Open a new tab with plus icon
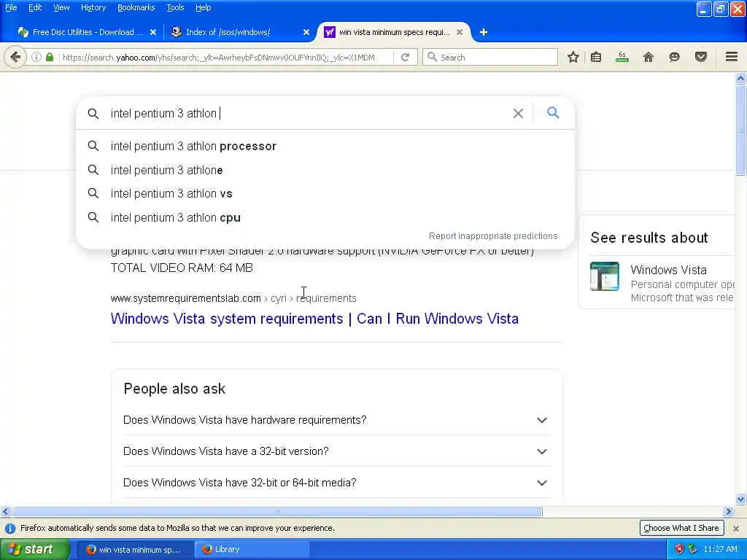Image resolution: width=747 pixels, height=560 pixels. click(x=484, y=32)
